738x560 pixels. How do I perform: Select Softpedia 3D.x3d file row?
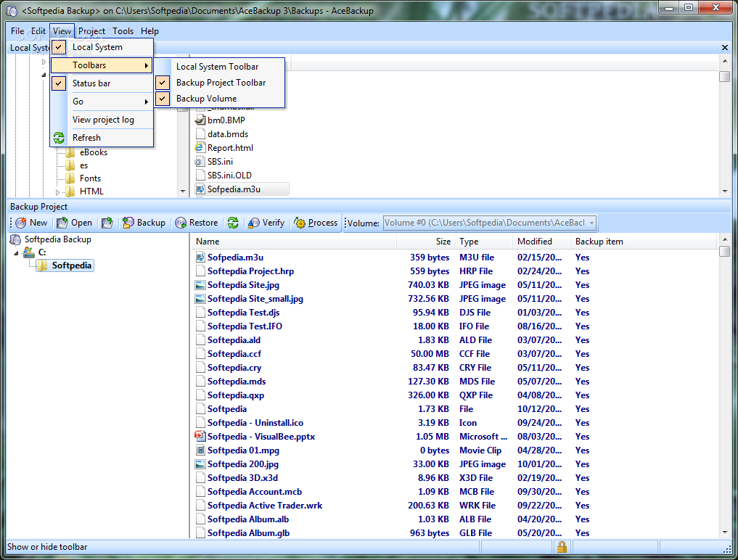pos(242,478)
